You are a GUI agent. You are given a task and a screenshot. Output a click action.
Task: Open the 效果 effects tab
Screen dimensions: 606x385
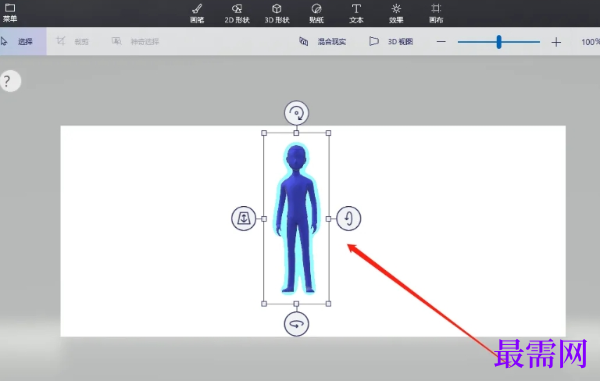[x=397, y=13]
